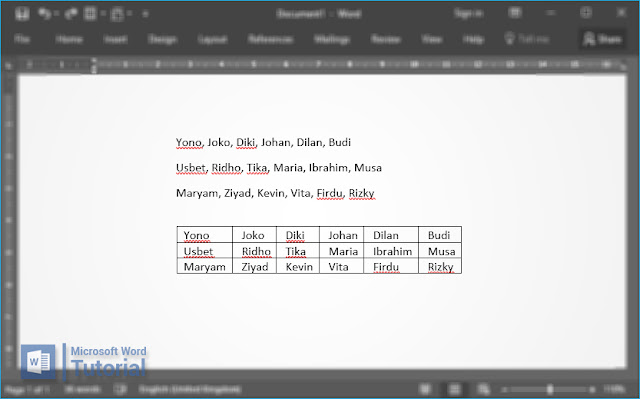
Task: Click the Joko cell in the table
Action: [x=254, y=235]
